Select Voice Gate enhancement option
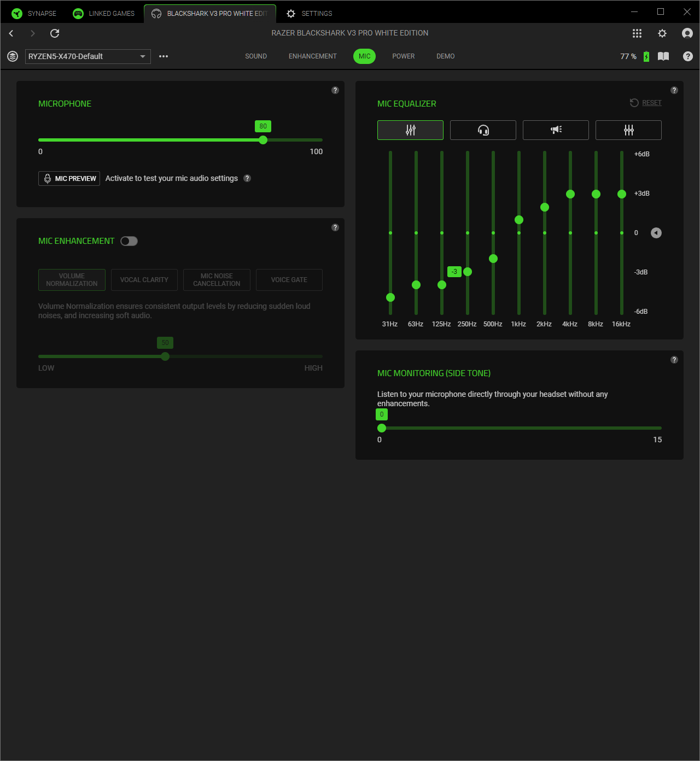The image size is (700, 761). pyautogui.click(x=289, y=280)
